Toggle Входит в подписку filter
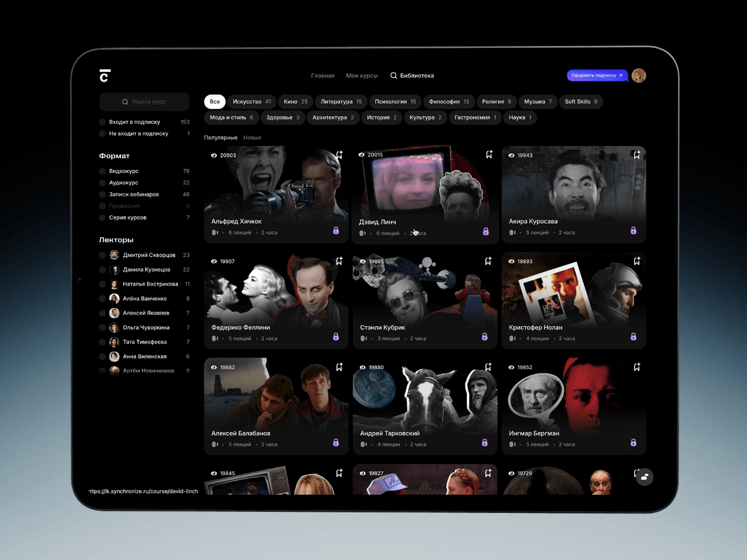The height and width of the screenshot is (560, 747). click(x=102, y=122)
